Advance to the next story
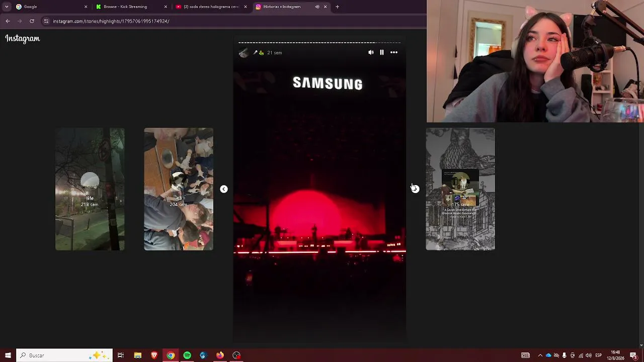Viewport: 644px width, 362px height. pos(415,189)
